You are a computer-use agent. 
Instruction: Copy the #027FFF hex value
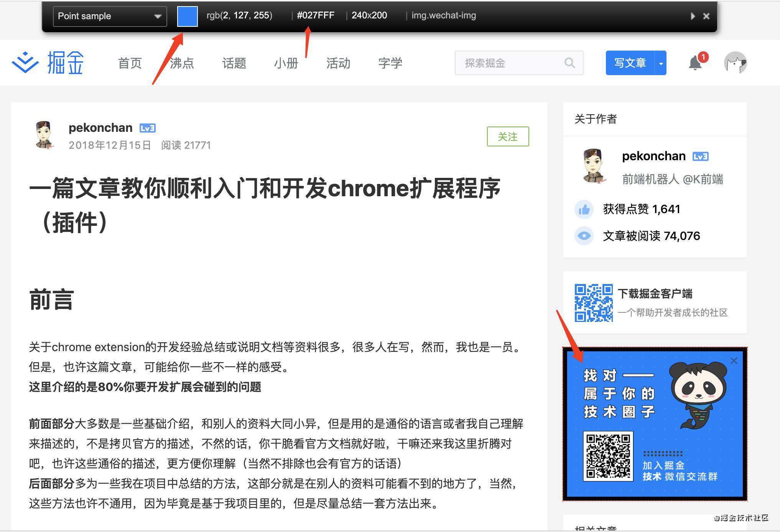pos(316,16)
